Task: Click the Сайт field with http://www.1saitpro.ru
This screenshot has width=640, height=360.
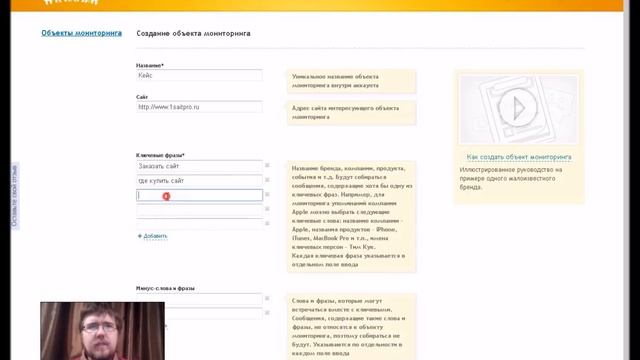Action: (x=199, y=107)
